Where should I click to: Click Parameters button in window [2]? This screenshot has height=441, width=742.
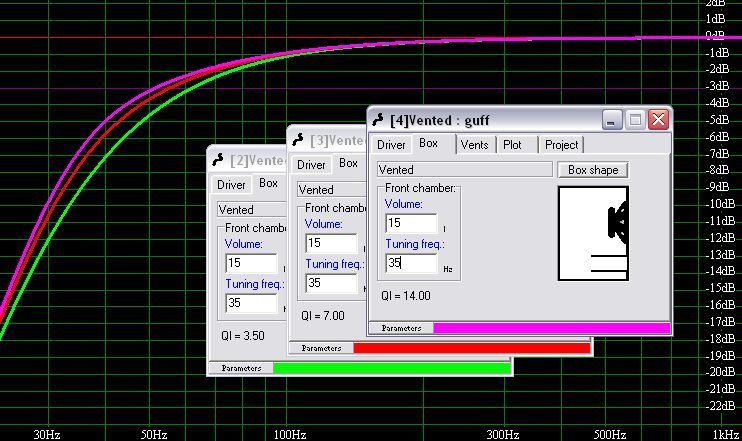pos(241,368)
